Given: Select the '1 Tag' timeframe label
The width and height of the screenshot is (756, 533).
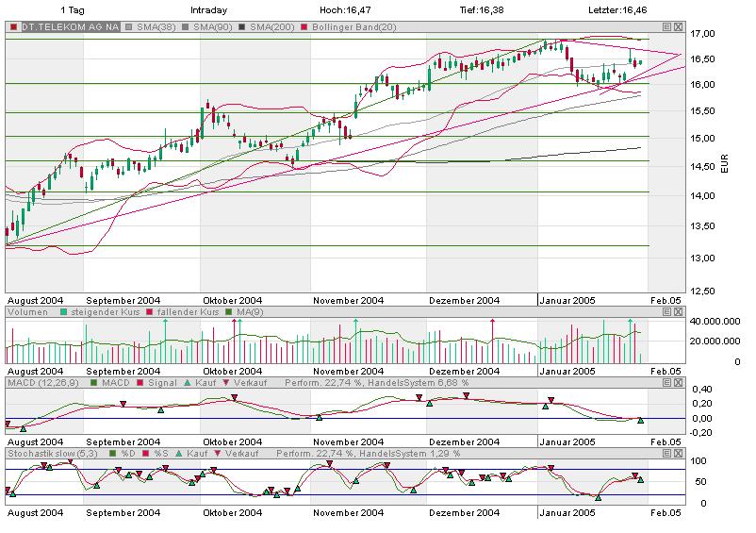Looking at the screenshot, I should pos(73,10).
